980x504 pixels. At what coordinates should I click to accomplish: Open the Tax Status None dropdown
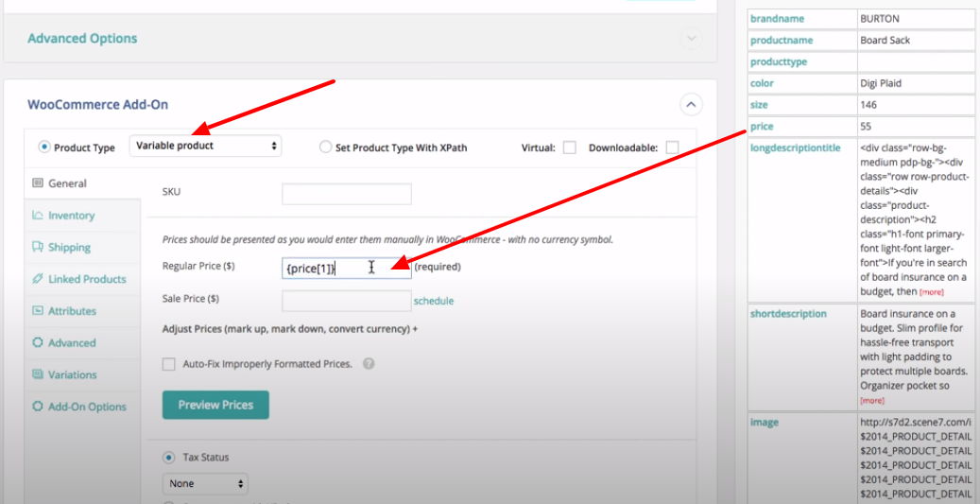(x=205, y=483)
